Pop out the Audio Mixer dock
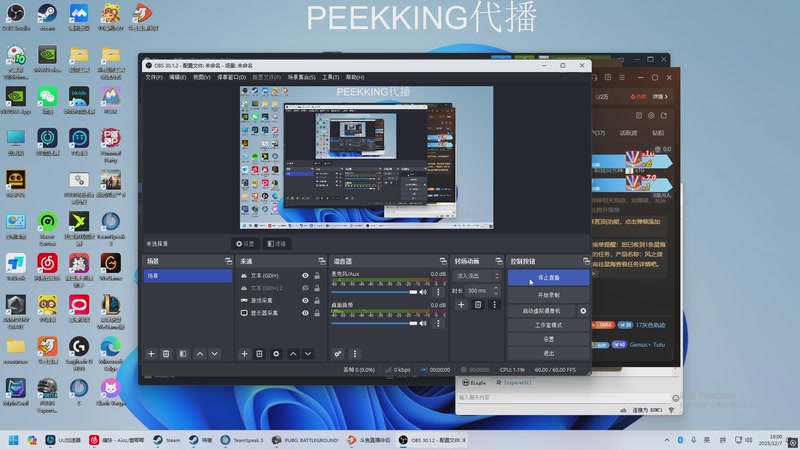The image size is (800, 450). point(443,261)
